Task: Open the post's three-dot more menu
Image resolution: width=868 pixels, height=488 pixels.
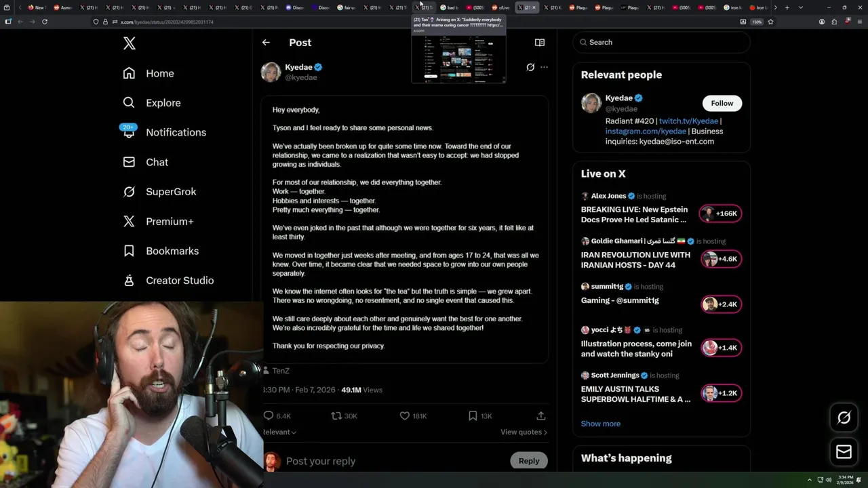Action: click(544, 67)
